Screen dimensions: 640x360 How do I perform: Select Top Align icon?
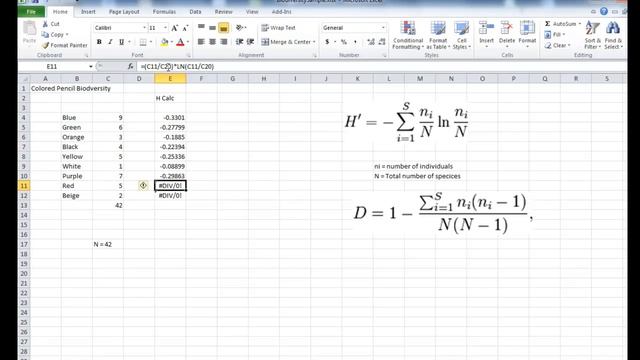coord(201,27)
